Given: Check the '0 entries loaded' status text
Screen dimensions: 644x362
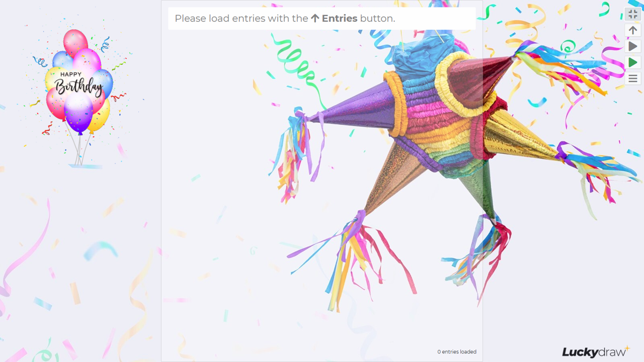Looking at the screenshot, I should (457, 352).
